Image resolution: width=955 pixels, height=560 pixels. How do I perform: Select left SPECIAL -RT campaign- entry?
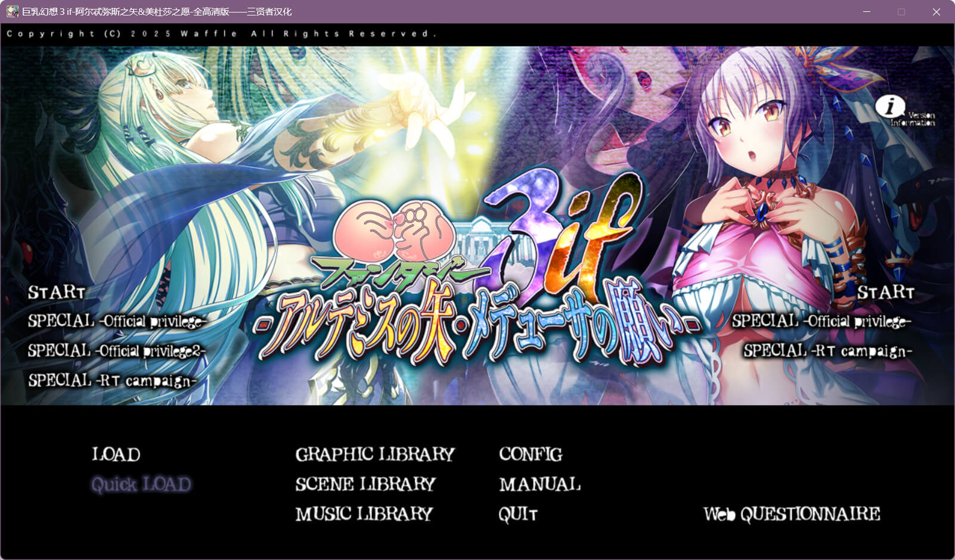tap(112, 381)
